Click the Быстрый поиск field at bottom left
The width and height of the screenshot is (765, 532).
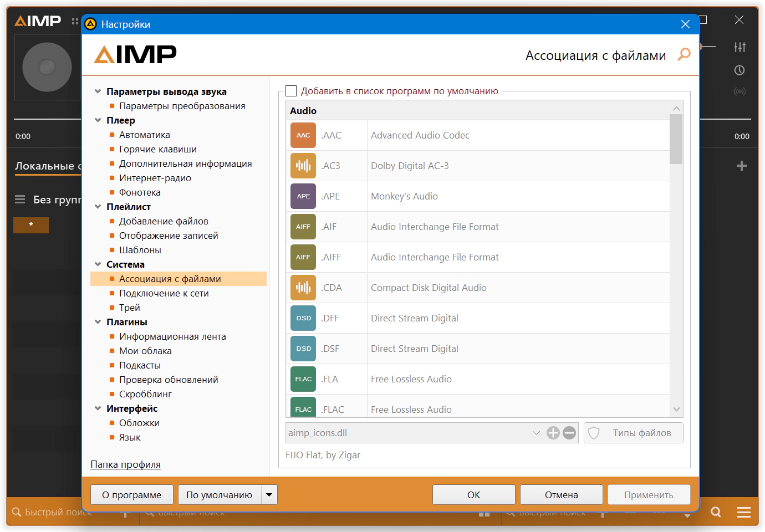click(x=58, y=512)
